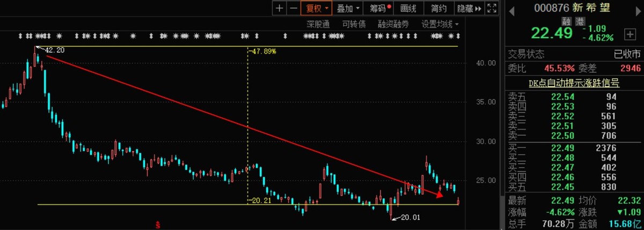
Task: Click the 卖一 price 22.50
Action: click(563, 135)
